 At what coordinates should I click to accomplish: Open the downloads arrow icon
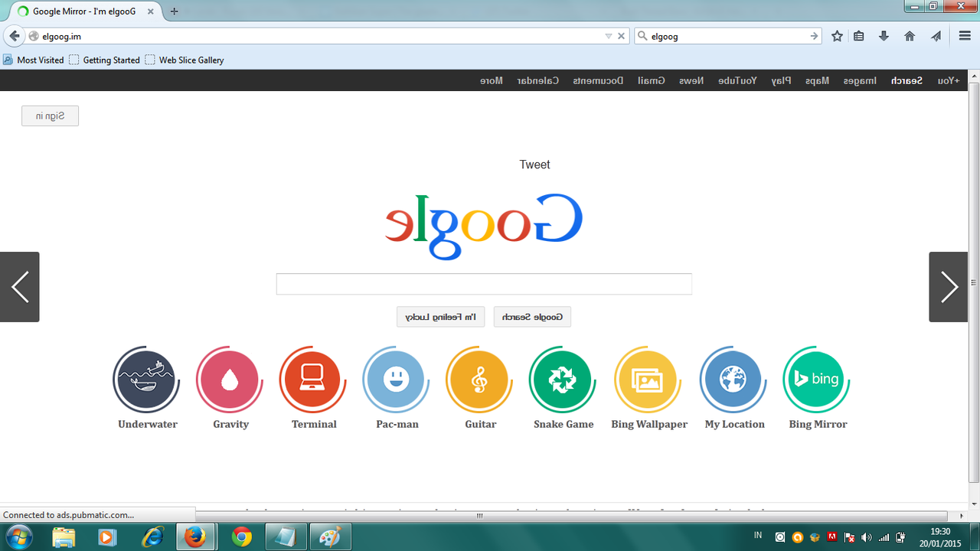(x=884, y=36)
